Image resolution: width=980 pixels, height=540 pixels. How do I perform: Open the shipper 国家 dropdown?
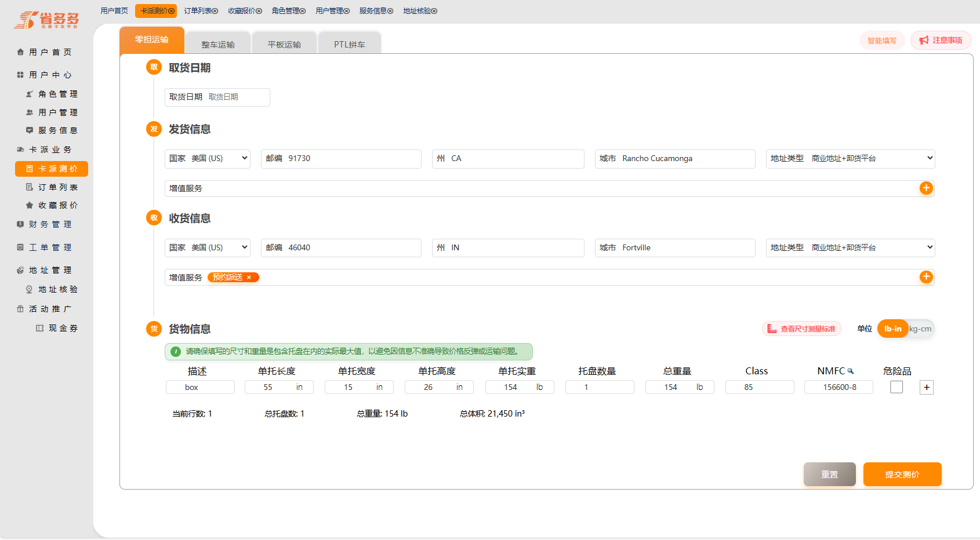pyautogui.click(x=208, y=159)
